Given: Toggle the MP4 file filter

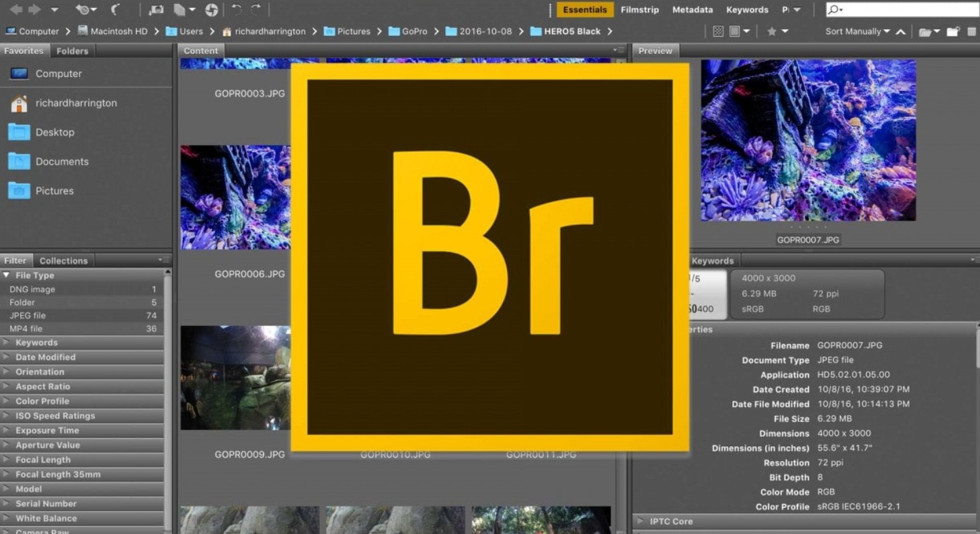Looking at the screenshot, I should pyautogui.click(x=82, y=329).
